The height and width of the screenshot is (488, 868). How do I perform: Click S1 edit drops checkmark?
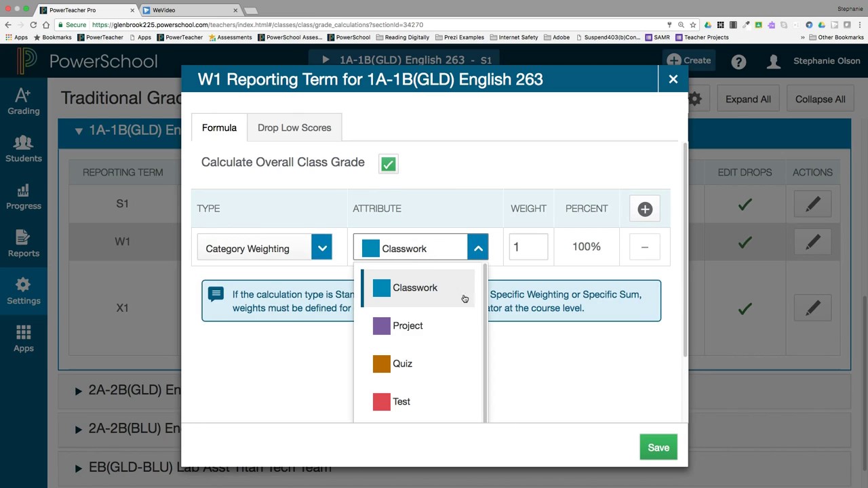[745, 203]
